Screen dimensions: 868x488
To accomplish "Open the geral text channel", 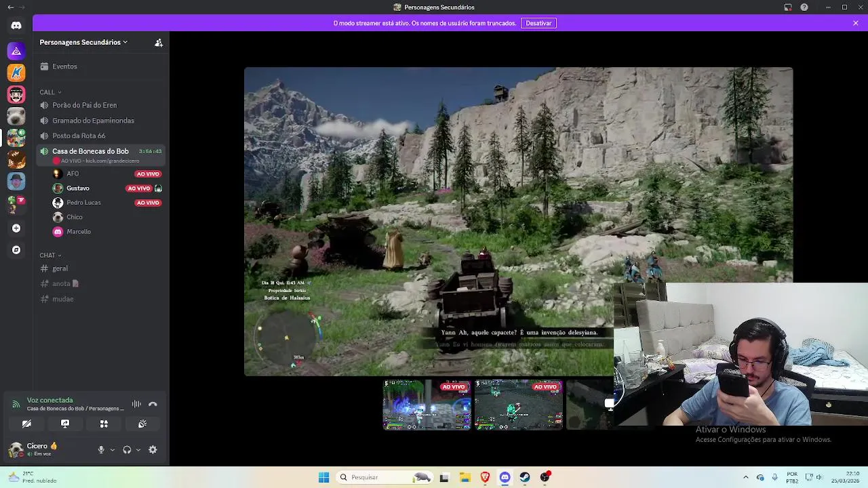I will click(x=102, y=268).
